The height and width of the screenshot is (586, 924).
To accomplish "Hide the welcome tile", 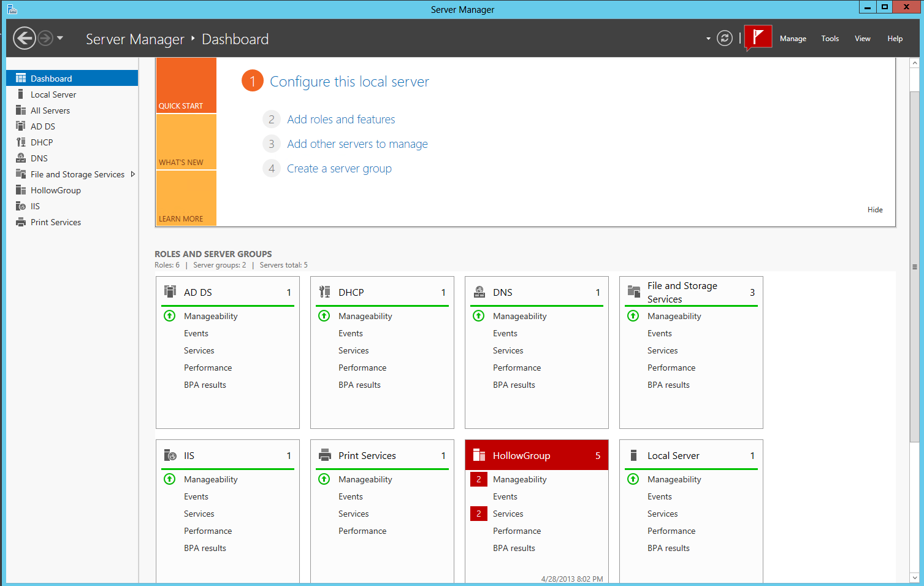I will point(875,210).
